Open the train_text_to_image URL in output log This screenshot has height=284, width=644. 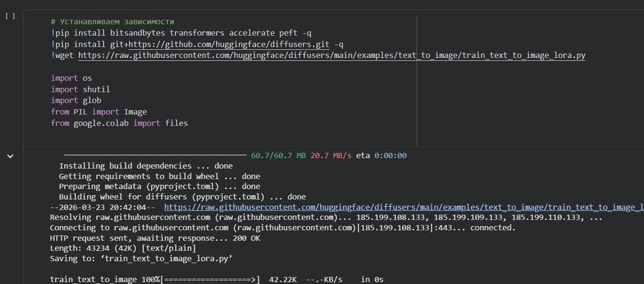404,207
